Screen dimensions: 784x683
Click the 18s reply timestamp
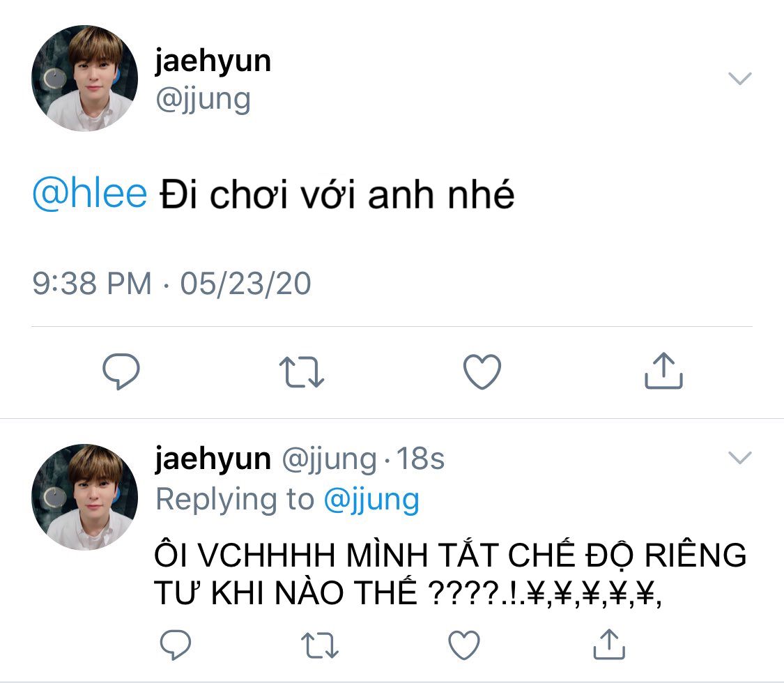[420, 459]
